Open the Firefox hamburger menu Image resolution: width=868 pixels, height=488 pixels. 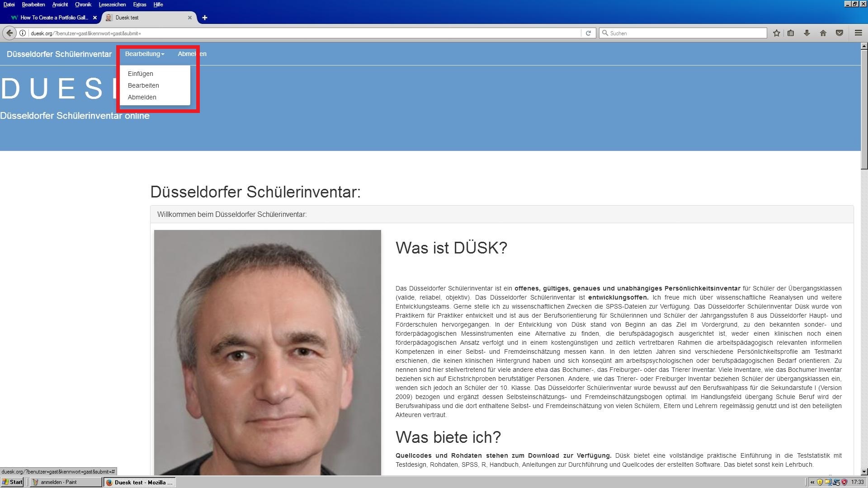tap(858, 33)
